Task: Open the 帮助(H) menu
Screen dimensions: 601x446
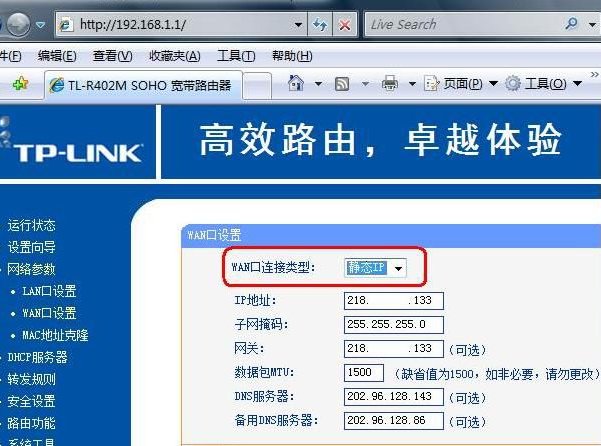Action: [292, 56]
